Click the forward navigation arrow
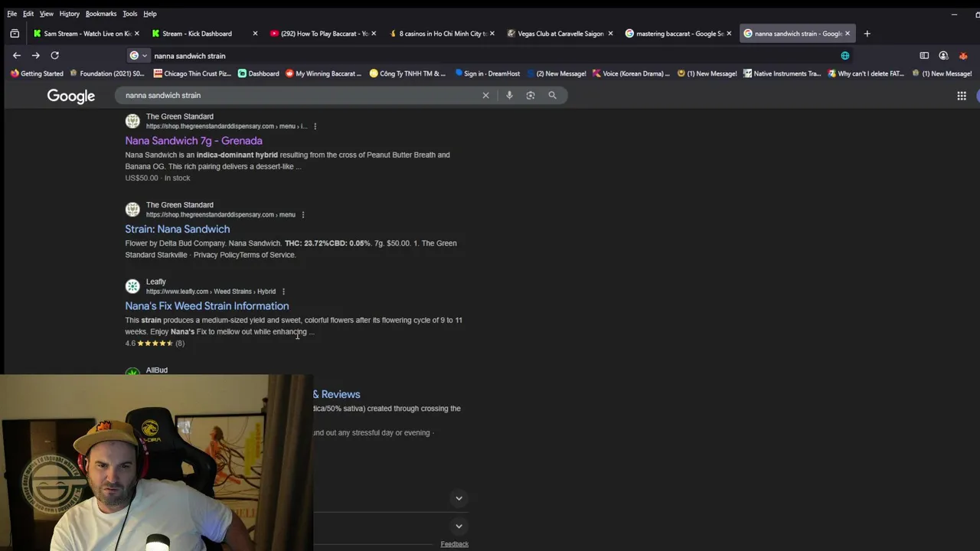This screenshot has height=551, width=980. click(x=35, y=55)
